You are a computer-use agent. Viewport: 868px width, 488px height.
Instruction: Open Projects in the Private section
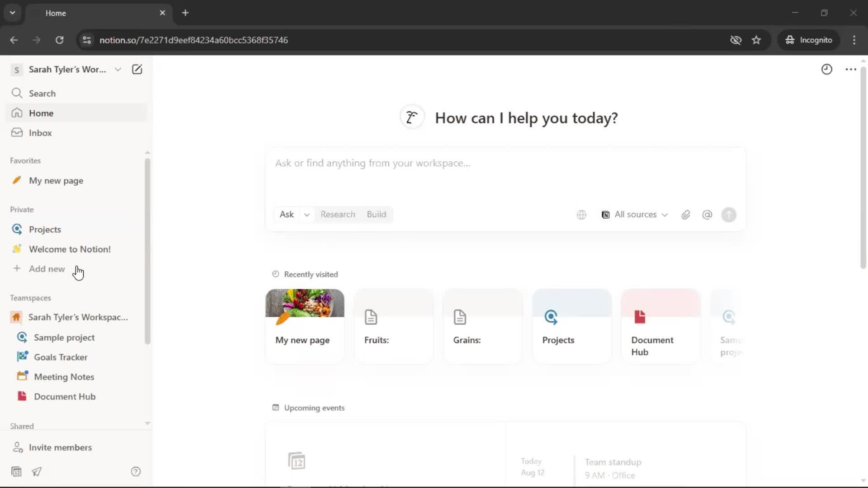(x=76, y=229)
